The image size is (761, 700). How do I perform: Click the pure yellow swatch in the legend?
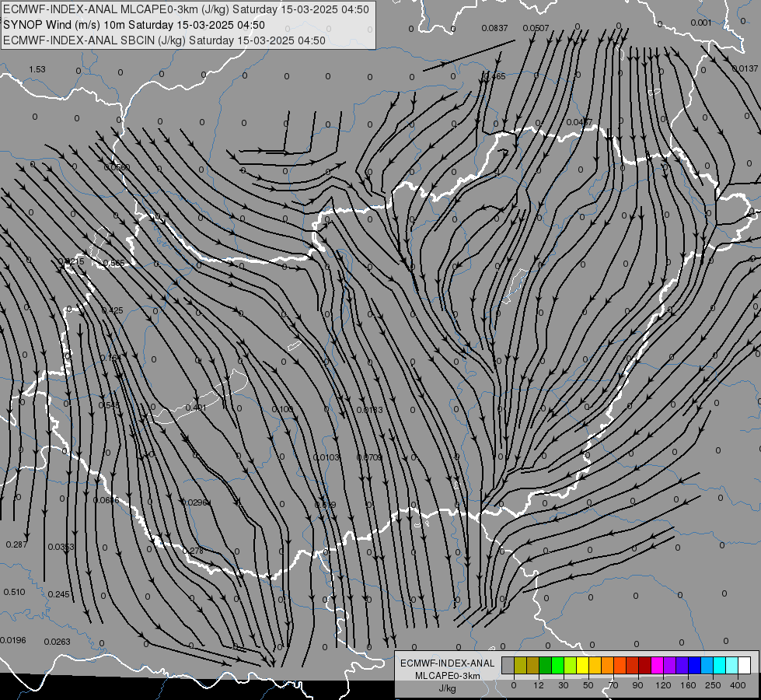(x=583, y=665)
